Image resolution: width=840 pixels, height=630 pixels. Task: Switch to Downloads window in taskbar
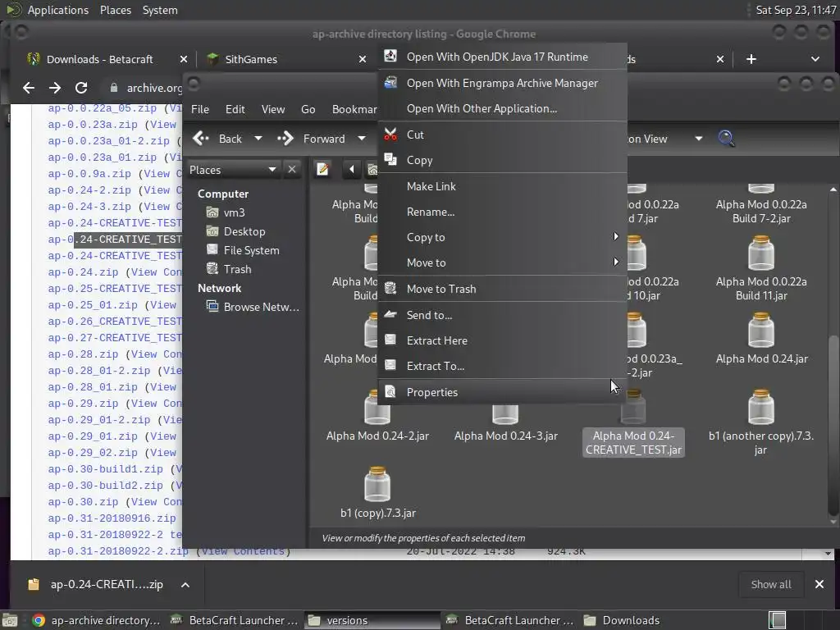click(x=623, y=620)
